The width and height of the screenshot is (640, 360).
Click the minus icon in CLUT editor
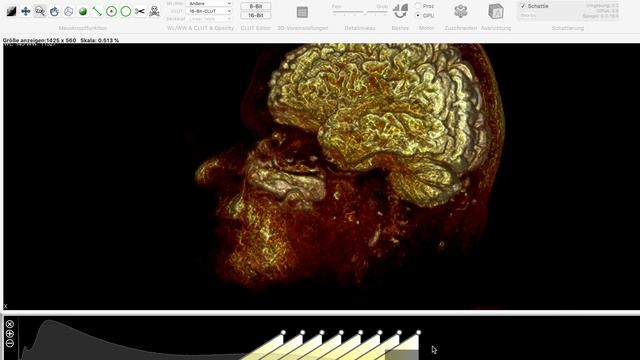pyautogui.click(x=10, y=343)
